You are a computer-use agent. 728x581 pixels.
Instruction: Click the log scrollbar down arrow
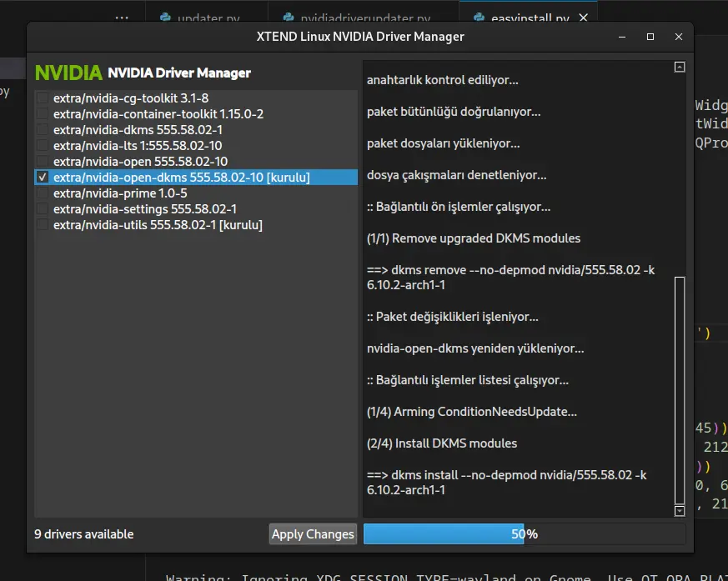tap(680, 511)
